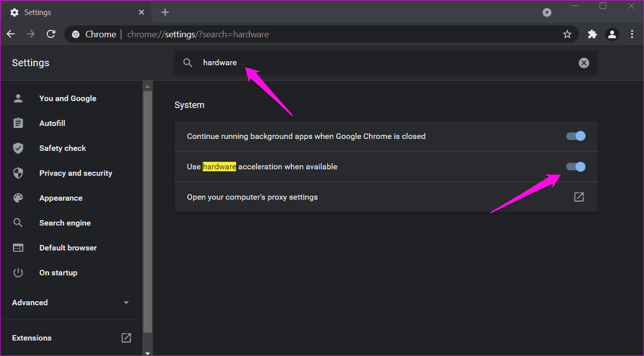Click the magnifier icon beside Search engine
This screenshot has width=644, height=356.
(x=18, y=223)
